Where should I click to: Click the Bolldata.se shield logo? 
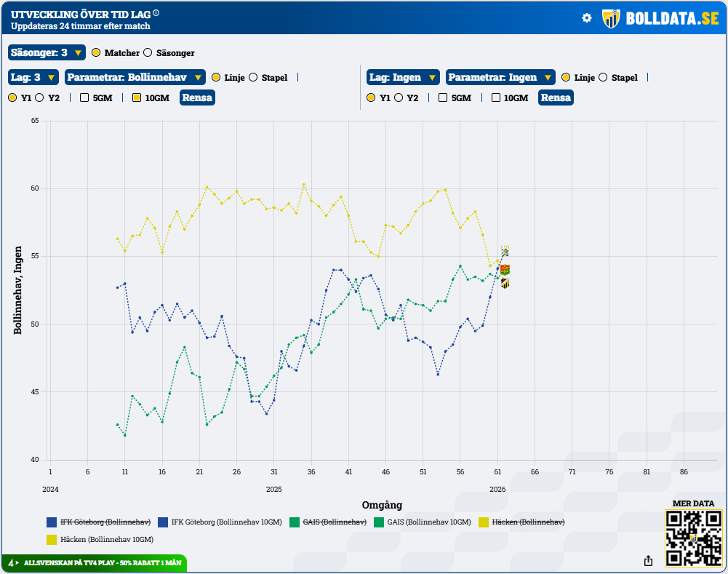[x=610, y=19]
